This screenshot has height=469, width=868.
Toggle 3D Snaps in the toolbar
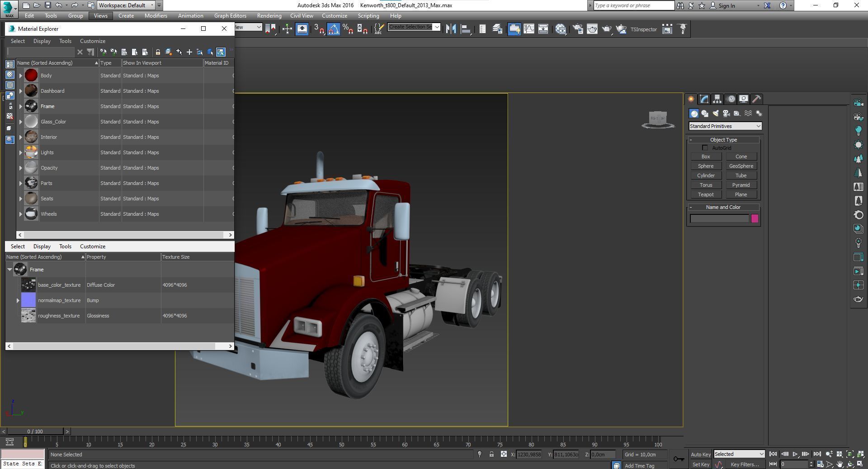(319, 29)
